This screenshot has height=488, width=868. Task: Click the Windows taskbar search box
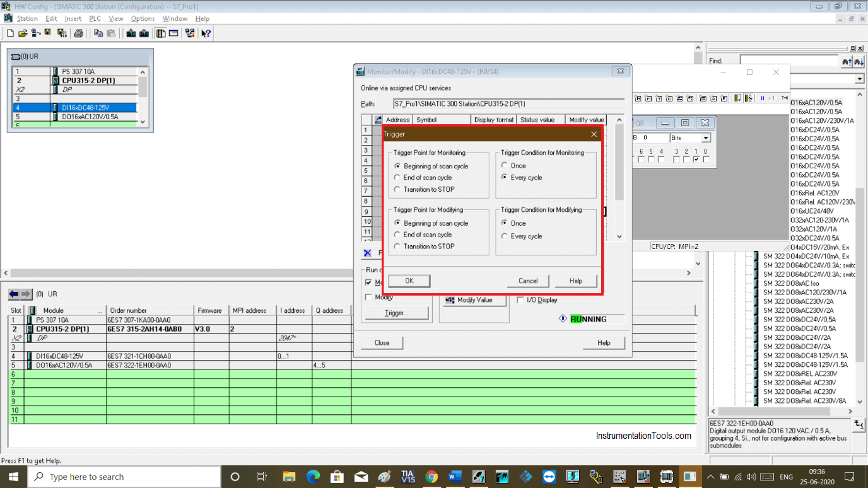(x=124, y=477)
